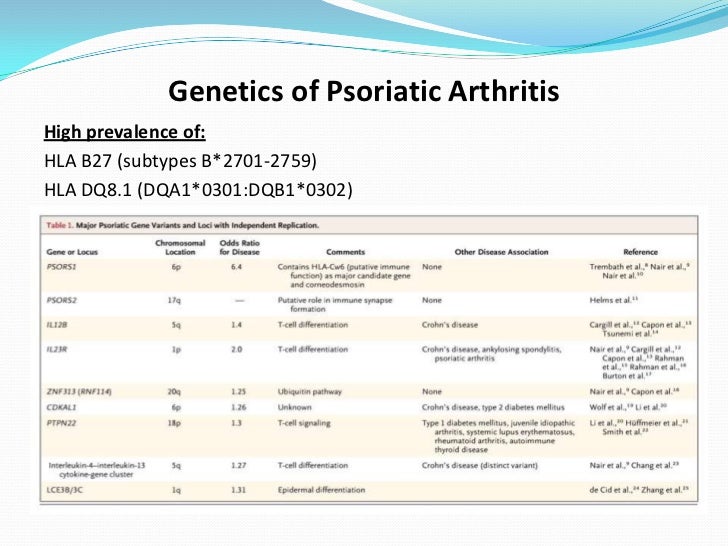Click the 'Odds Ratio for Disease' header
This screenshot has height=546, width=728.
coord(240,247)
